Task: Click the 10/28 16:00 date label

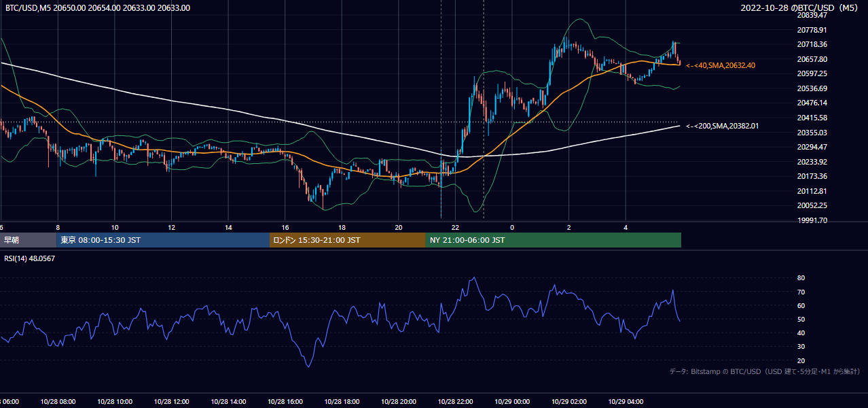Action: [x=285, y=402]
